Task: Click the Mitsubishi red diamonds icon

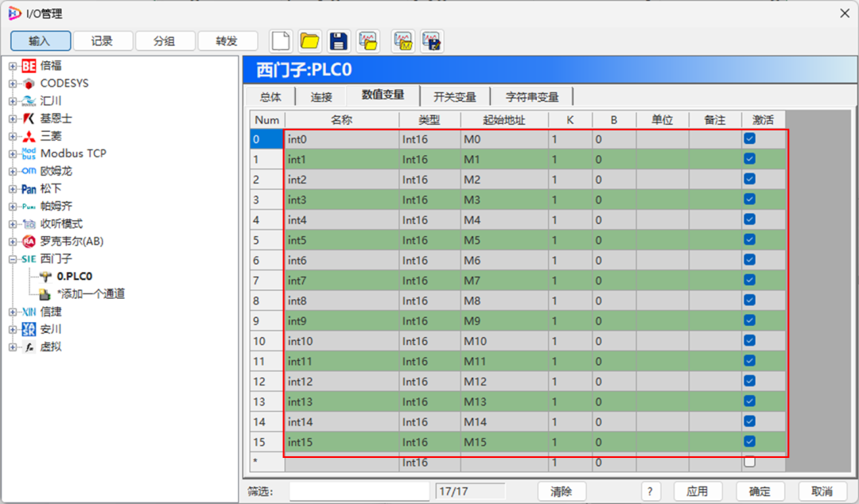Action: click(x=29, y=137)
